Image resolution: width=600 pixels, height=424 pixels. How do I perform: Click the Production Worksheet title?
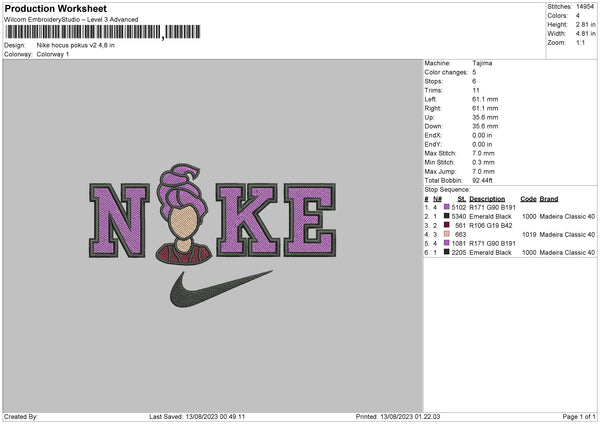click(55, 8)
